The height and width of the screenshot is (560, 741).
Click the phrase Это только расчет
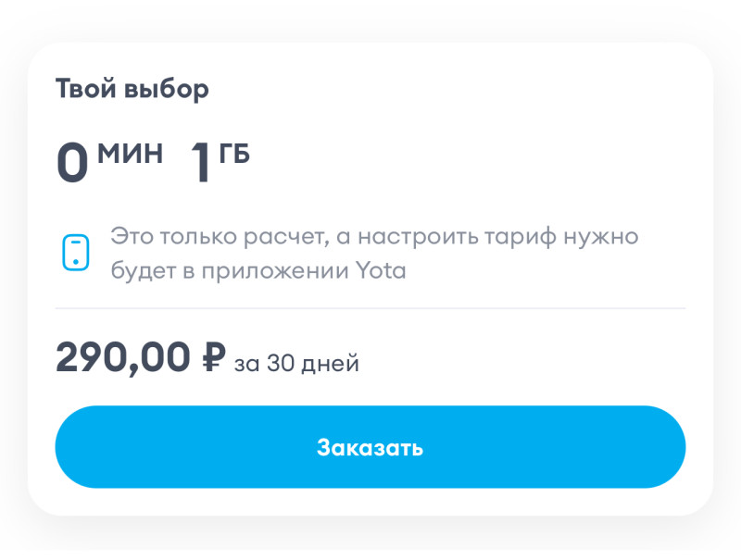pos(217,236)
